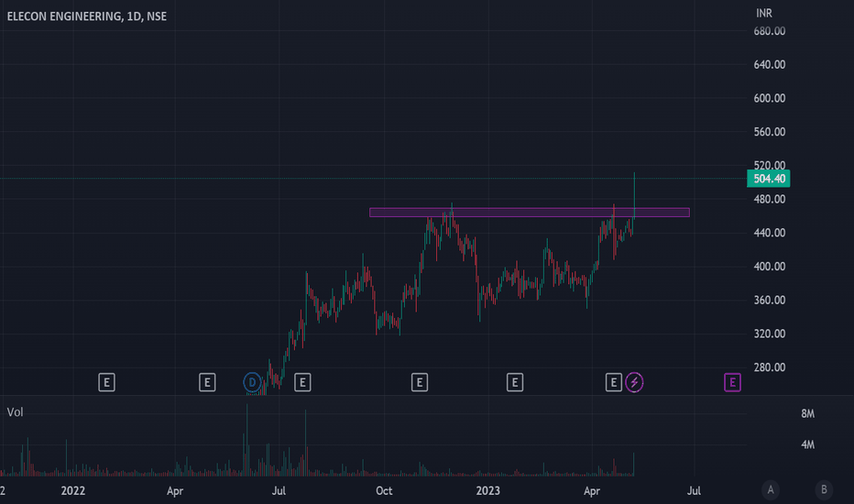Image resolution: width=854 pixels, height=504 pixels.
Task: Click the 600.00 price axis label
Action: pyautogui.click(x=770, y=99)
